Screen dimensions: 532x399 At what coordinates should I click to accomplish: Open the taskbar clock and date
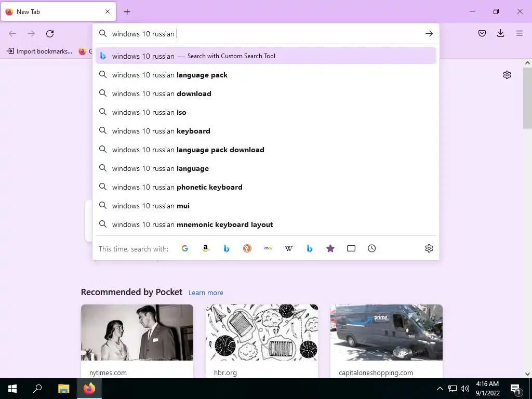click(x=487, y=389)
